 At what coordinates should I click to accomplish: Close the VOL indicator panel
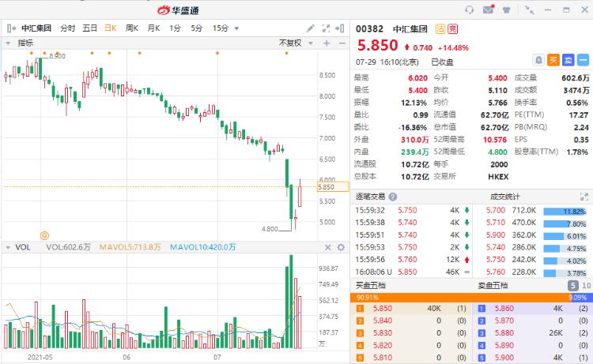pyautogui.click(x=328, y=247)
